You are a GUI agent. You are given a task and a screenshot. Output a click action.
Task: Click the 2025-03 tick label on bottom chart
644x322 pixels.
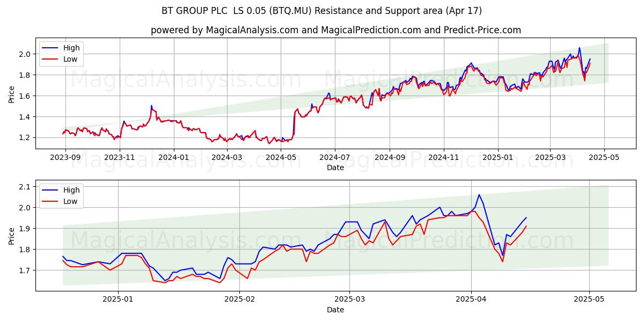[349, 300]
